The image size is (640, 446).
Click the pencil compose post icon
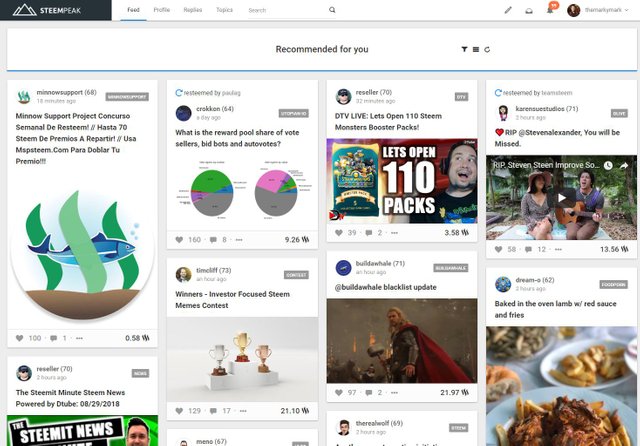[x=508, y=10]
